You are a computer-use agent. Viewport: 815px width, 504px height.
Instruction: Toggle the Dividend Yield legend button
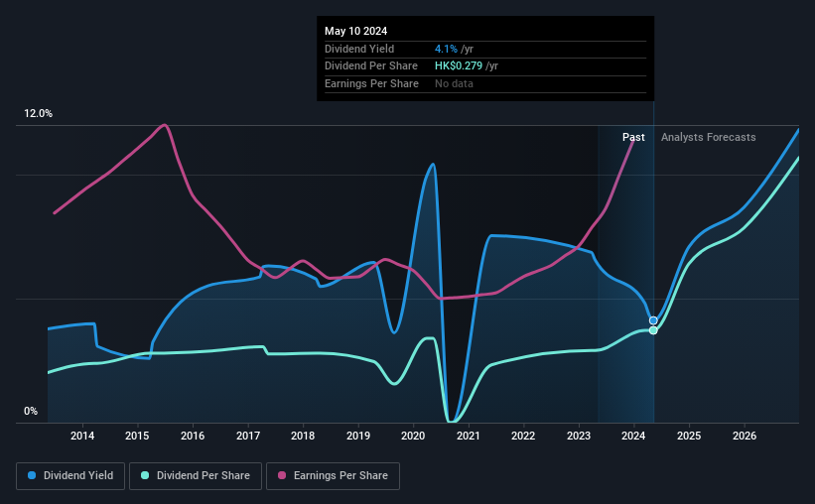tap(70, 476)
